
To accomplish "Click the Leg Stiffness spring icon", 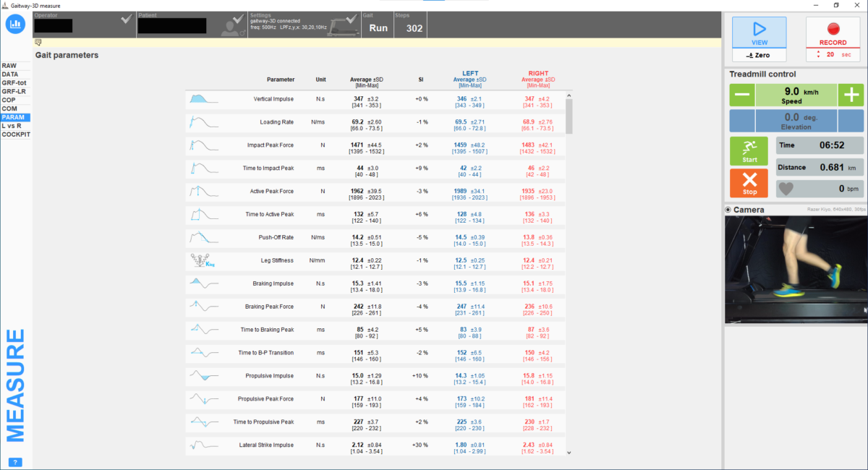I will pyautogui.click(x=198, y=260).
